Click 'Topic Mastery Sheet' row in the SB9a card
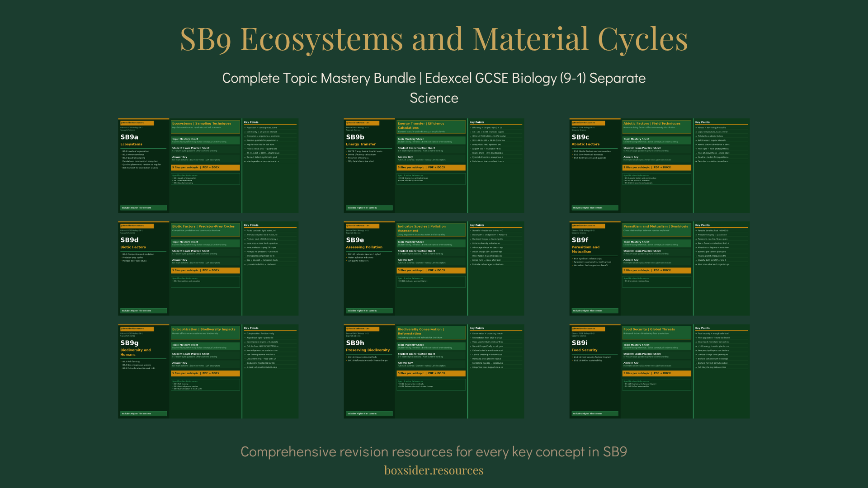Image resolution: width=868 pixels, height=488 pixels. (205, 141)
